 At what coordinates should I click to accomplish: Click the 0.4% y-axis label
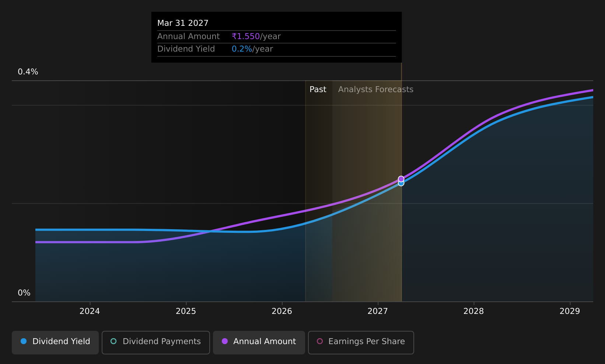point(28,72)
